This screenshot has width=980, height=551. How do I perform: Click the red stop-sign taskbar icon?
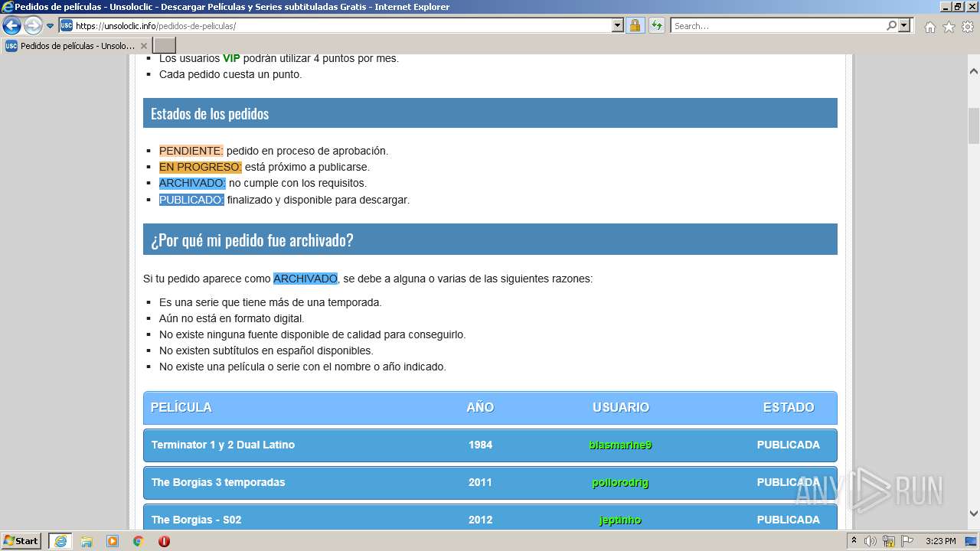tap(164, 541)
